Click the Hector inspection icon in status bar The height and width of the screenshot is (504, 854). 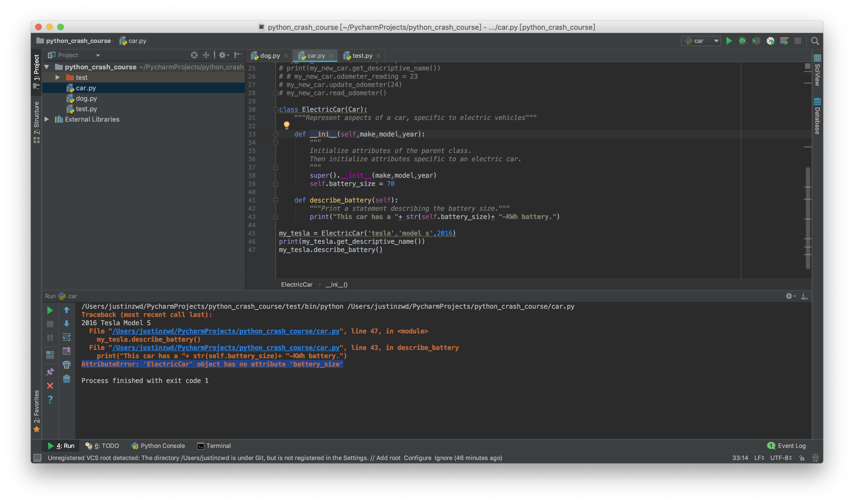click(815, 458)
